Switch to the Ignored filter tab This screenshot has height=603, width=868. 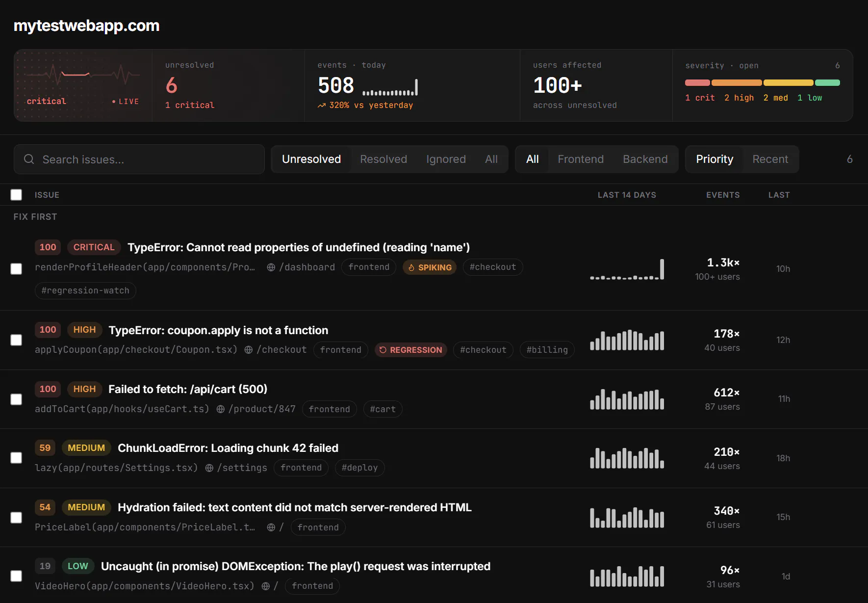446,159
